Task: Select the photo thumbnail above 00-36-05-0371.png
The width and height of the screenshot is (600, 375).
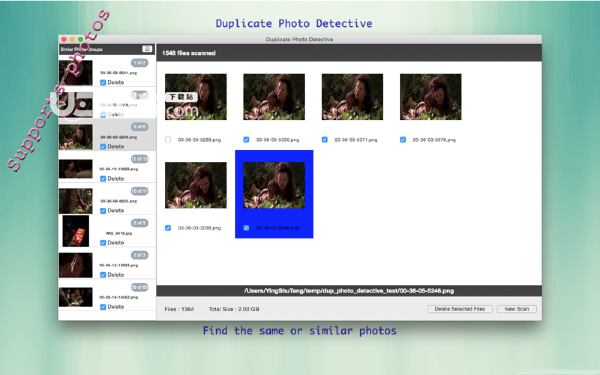Action: [352, 97]
